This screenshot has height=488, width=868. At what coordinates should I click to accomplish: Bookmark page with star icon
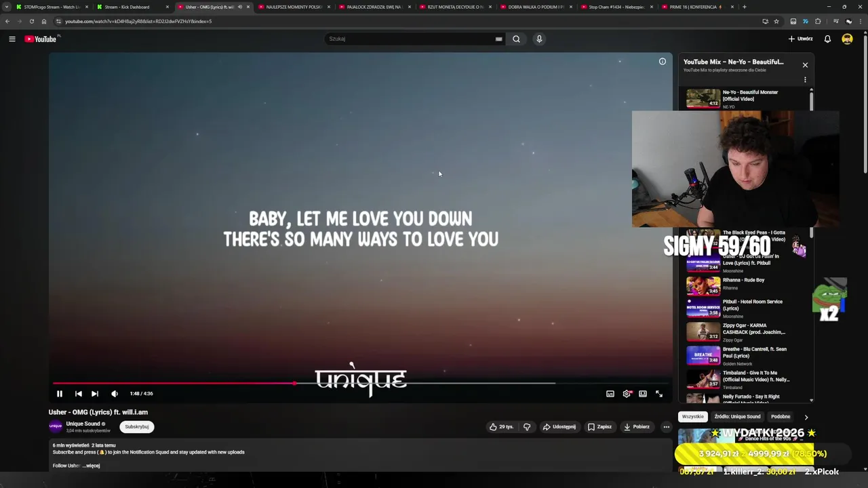[776, 21]
